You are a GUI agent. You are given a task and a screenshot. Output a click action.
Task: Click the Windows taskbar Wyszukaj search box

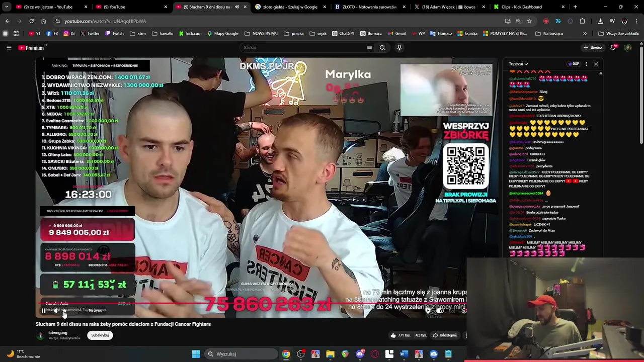[x=240, y=354]
